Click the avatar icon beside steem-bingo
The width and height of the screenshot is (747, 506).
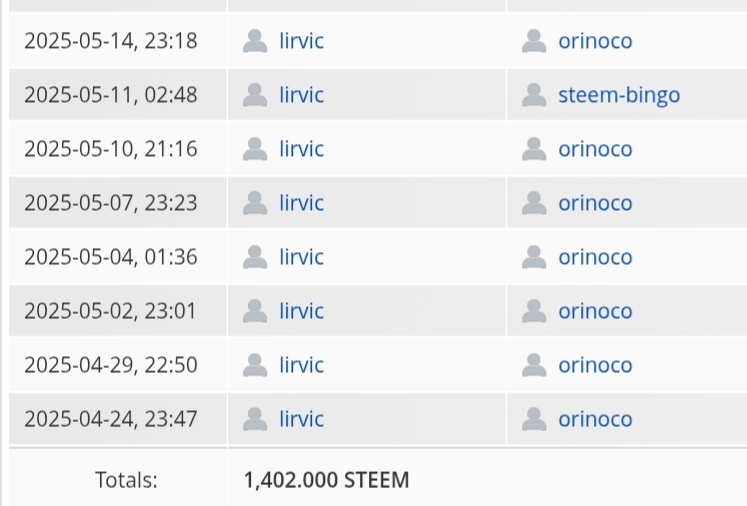[534, 95]
